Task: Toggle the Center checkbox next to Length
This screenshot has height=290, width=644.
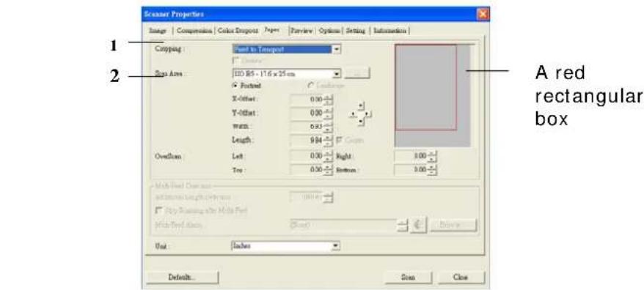Action: pos(339,141)
